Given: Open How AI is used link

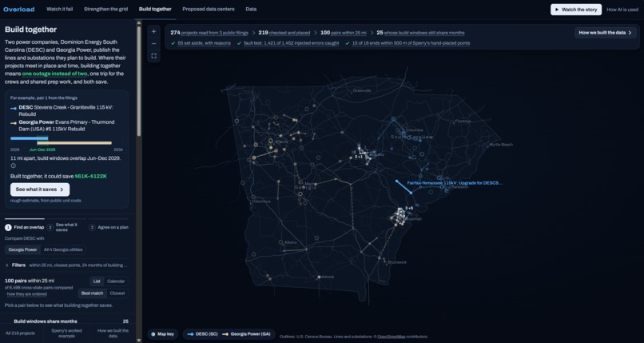Looking at the screenshot, I should point(622,10).
